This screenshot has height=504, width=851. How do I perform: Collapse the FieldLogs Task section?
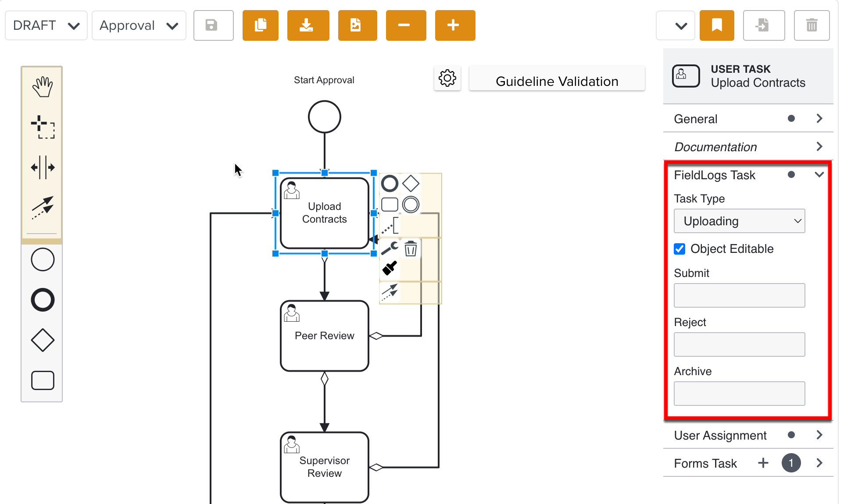[819, 175]
